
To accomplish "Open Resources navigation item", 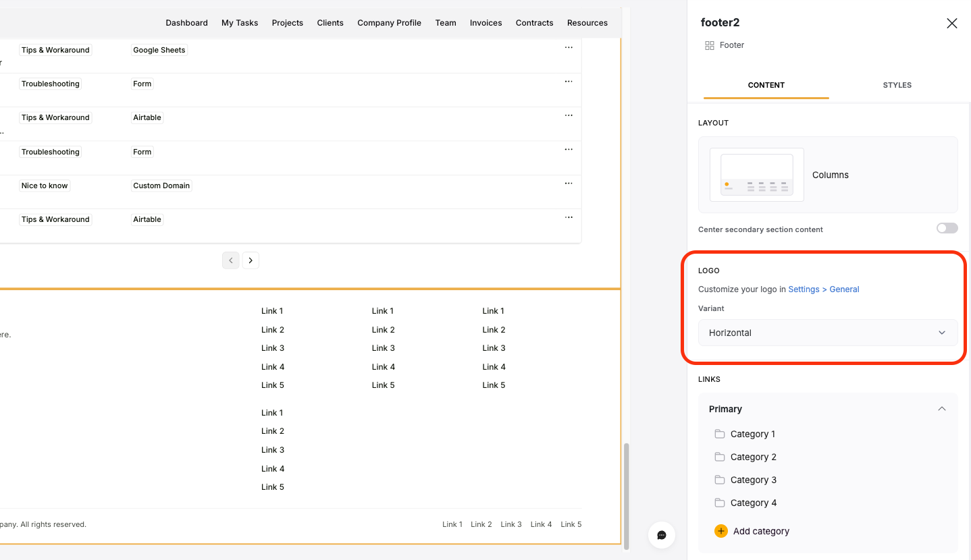I will (587, 23).
